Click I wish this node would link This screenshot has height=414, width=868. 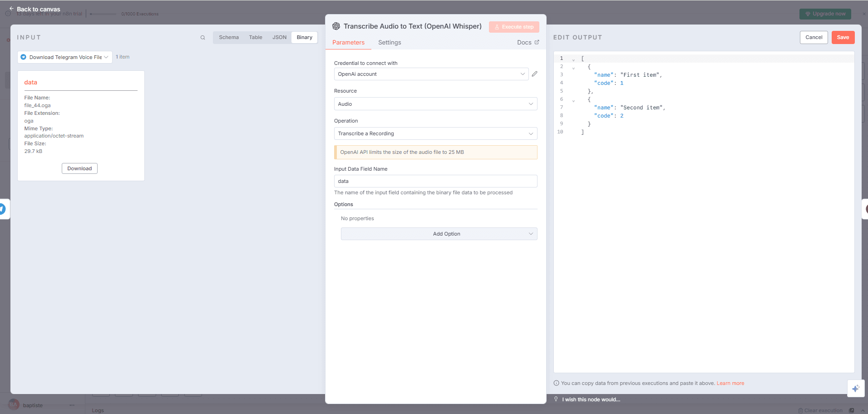pyautogui.click(x=591, y=399)
